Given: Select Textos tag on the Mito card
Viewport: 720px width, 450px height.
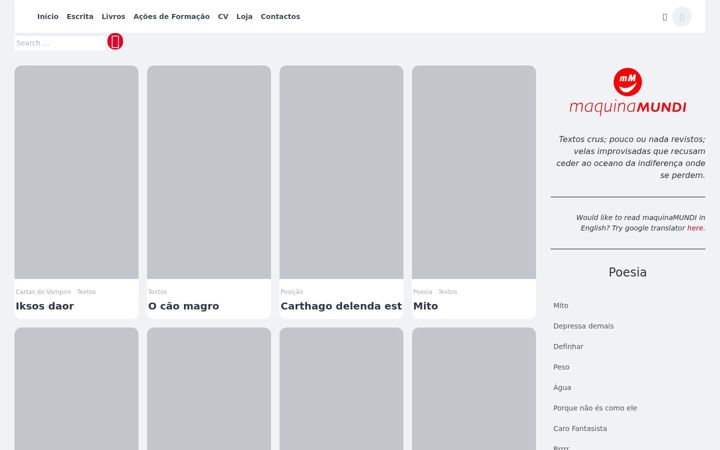Looking at the screenshot, I should click(447, 292).
